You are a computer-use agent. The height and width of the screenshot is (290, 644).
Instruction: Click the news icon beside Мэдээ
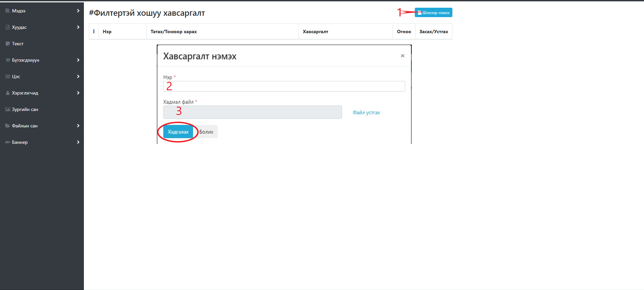click(7, 11)
